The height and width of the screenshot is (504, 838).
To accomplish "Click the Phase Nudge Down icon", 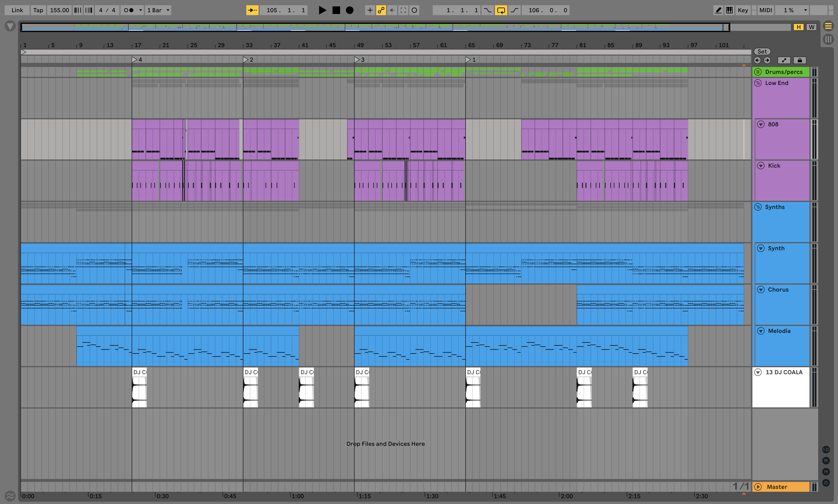I will pos(78,10).
